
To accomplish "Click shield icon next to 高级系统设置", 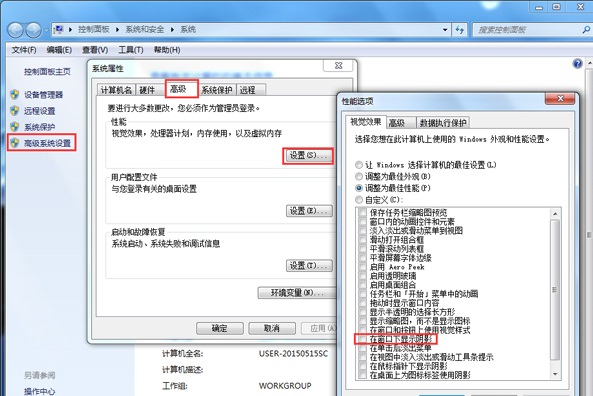I will coord(15,143).
